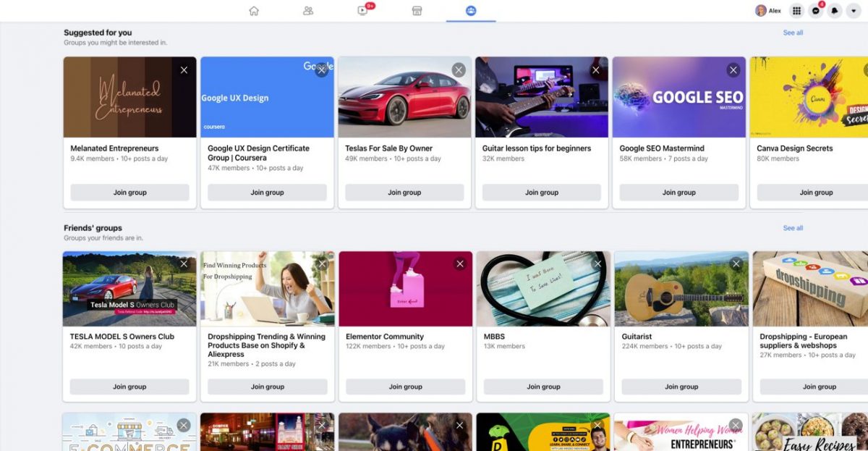Join the Google SEO Mastermind group
868x451 pixels.
point(679,193)
